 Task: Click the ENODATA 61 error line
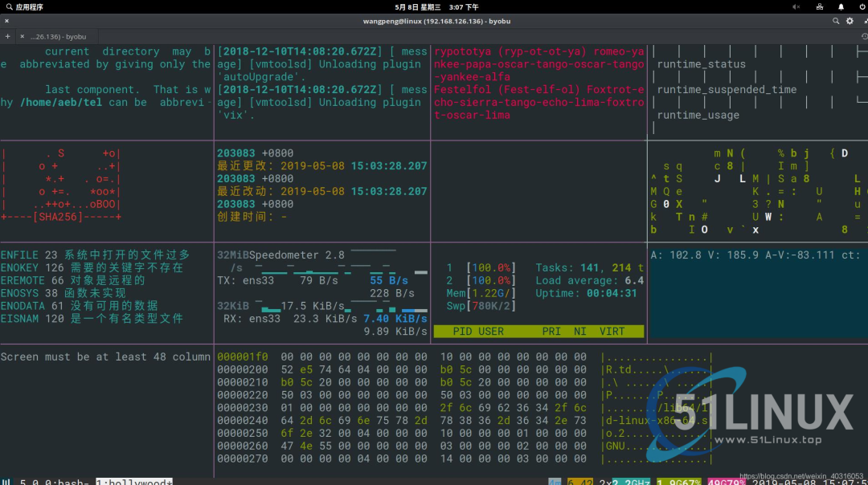(79, 306)
